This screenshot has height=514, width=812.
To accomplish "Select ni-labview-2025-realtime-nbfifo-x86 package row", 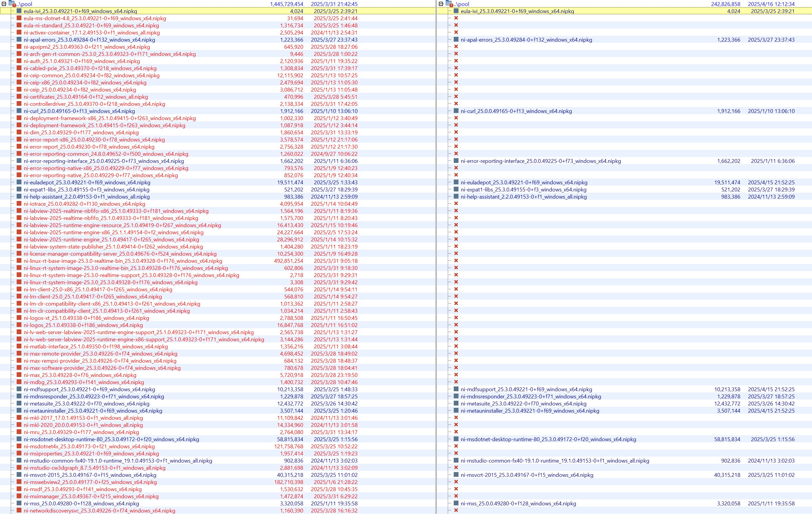I will (116, 211).
